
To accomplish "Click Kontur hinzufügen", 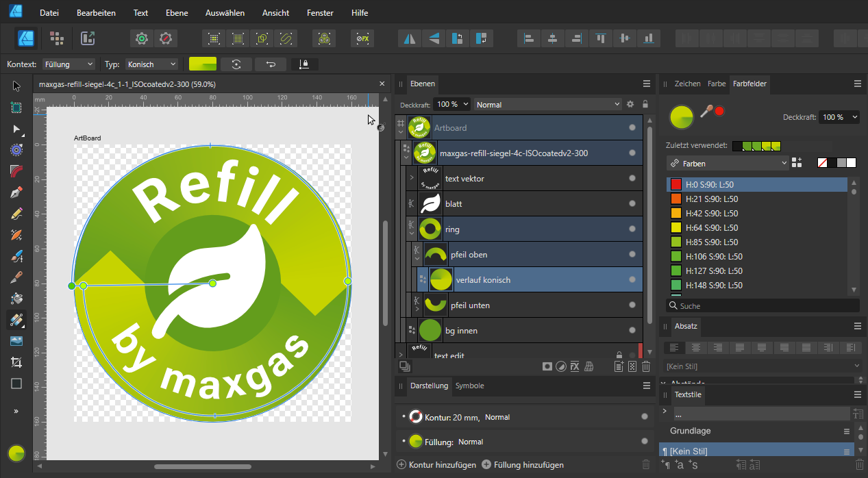I will click(x=436, y=465).
